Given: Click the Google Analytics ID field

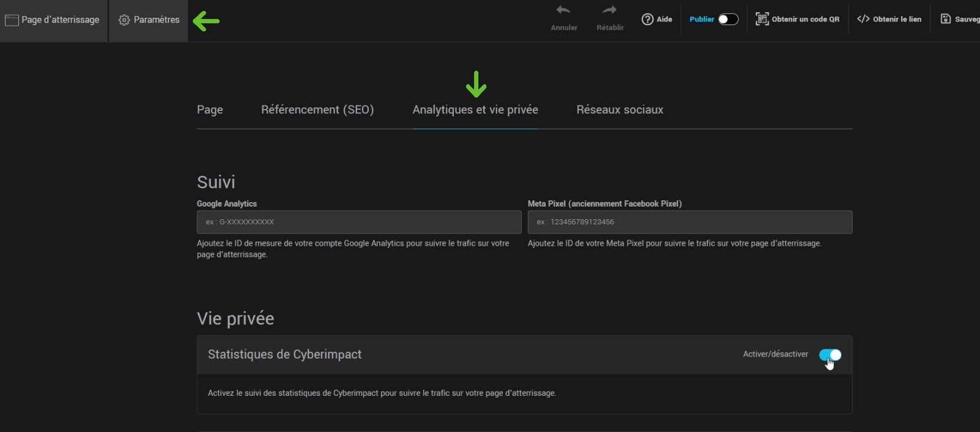Looking at the screenshot, I should pyautogui.click(x=359, y=222).
